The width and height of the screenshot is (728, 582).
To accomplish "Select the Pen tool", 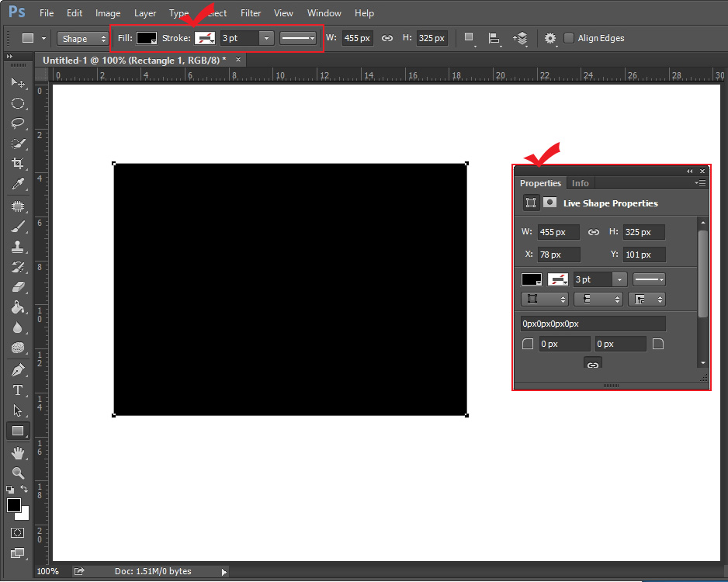I will 18,370.
